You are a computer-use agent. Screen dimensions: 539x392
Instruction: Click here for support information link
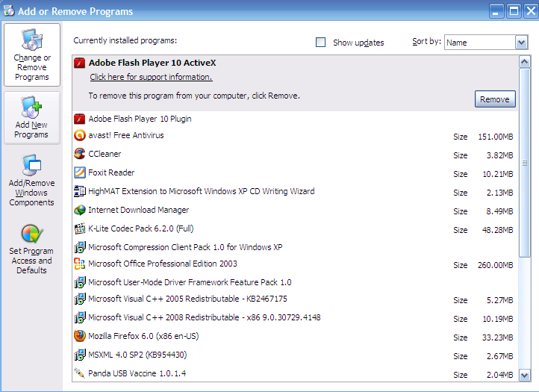pos(152,77)
